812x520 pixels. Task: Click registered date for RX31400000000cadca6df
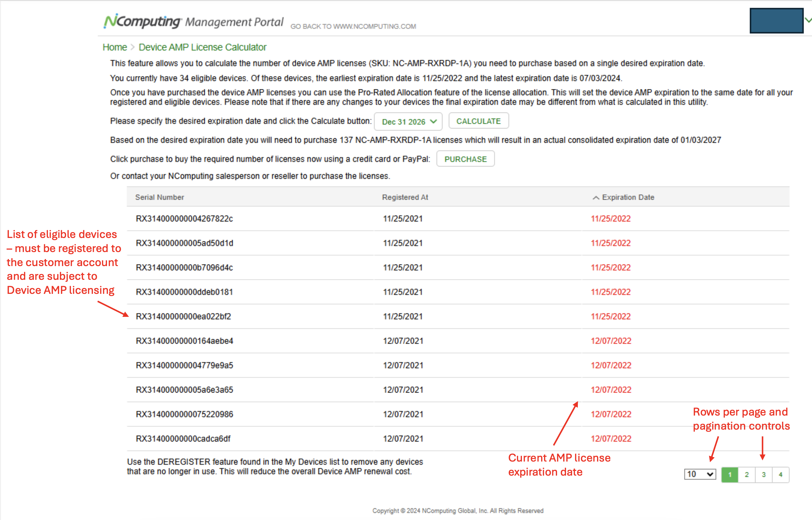[x=403, y=439]
